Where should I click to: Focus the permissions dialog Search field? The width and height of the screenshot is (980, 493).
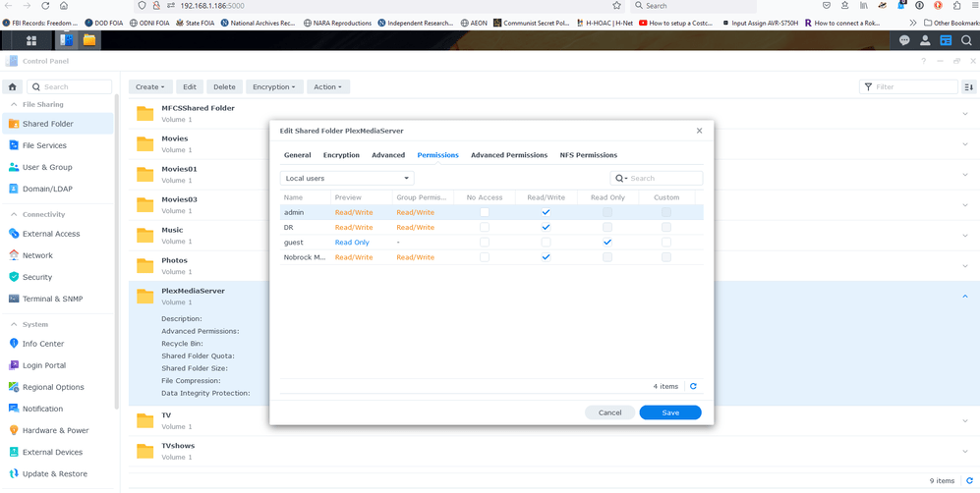[x=657, y=179]
